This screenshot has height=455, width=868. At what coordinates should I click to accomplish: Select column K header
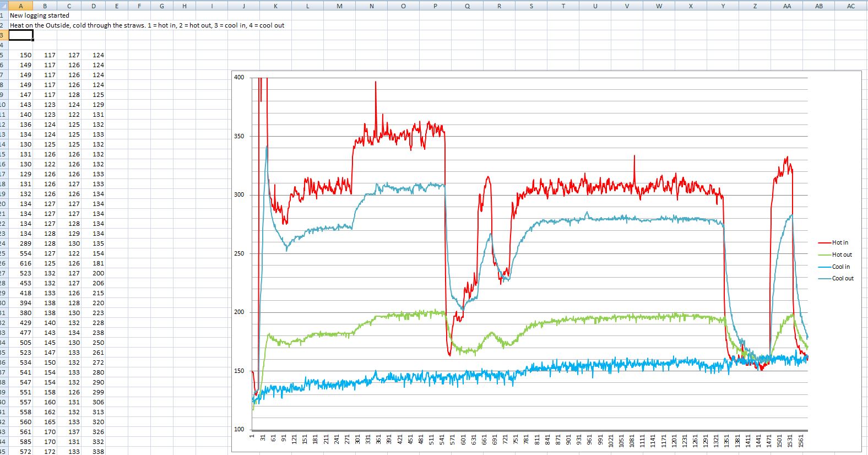tap(275, 6)
